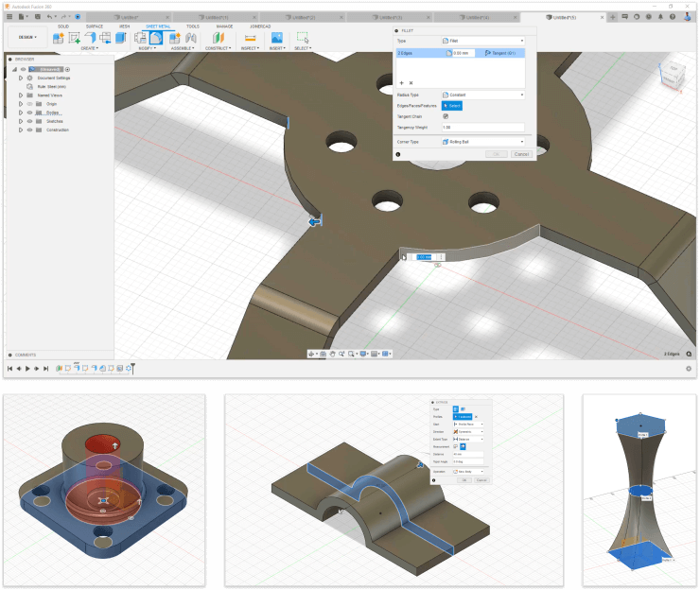Image resolution: width=700 pixels, height=590 pixels.
Task: Open a new design tab with plus
Action: point(613,17)
